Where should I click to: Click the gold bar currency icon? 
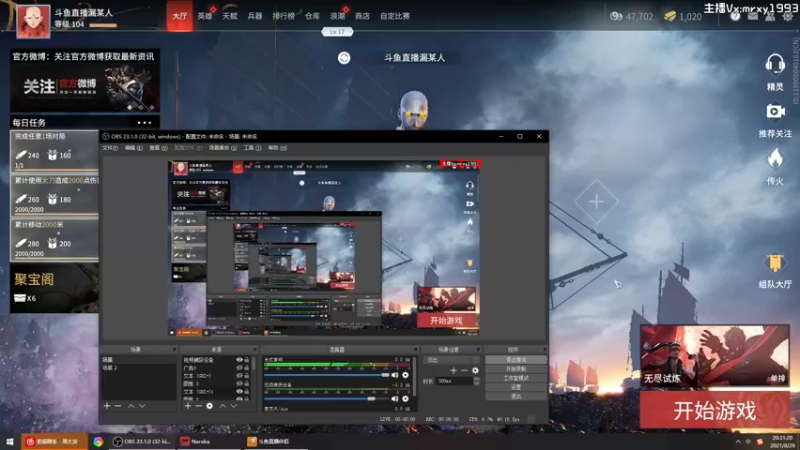[670, 16]
